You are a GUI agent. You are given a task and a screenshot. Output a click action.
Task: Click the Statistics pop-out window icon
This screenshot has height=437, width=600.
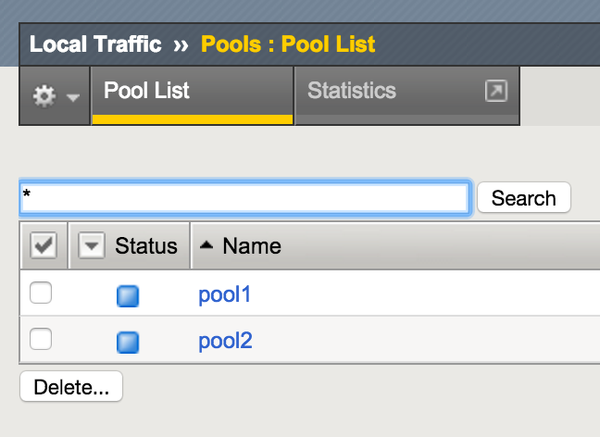tap(496, 92)
